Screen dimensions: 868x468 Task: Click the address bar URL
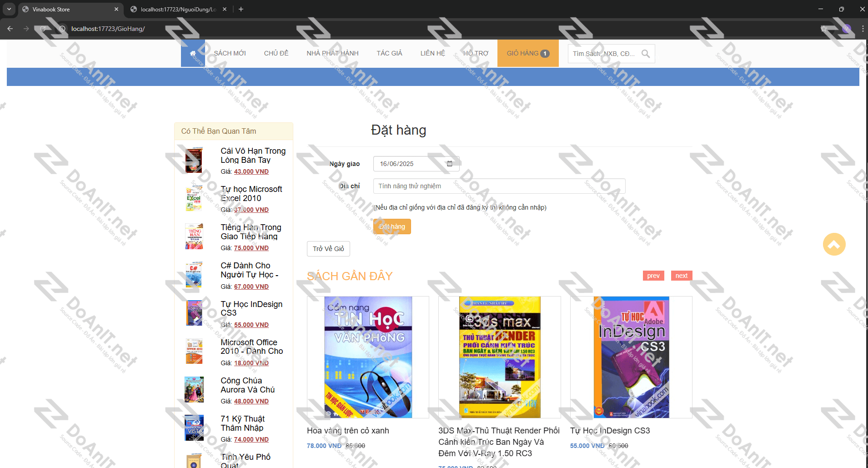click(108, 29)
